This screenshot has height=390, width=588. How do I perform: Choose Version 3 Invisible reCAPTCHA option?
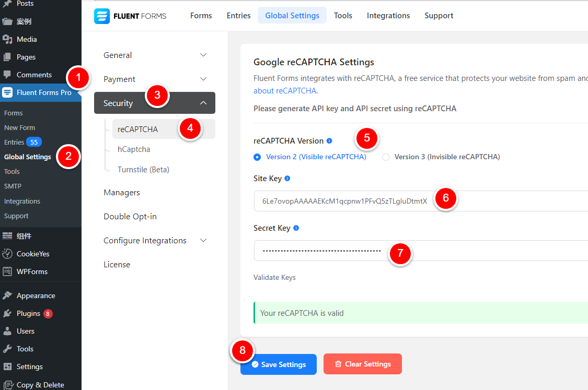click(385, 157)
